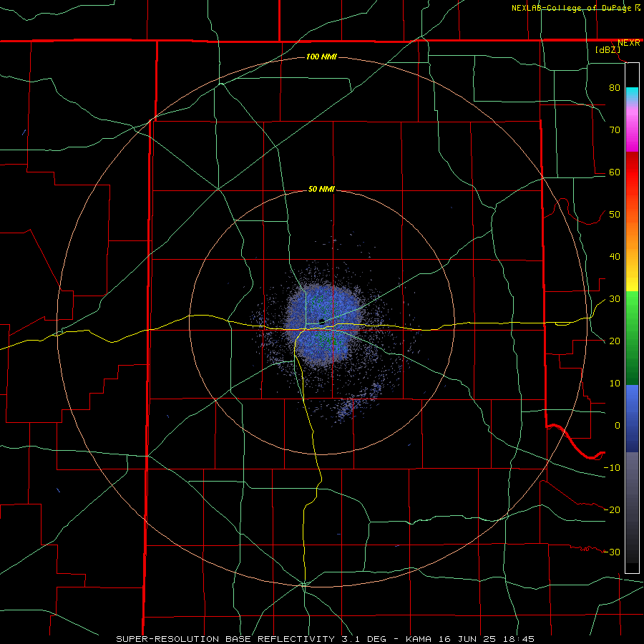The image size is (644, 644).
Task: Click the [dBZ] unit label
Action: click(x=608, y=50)
